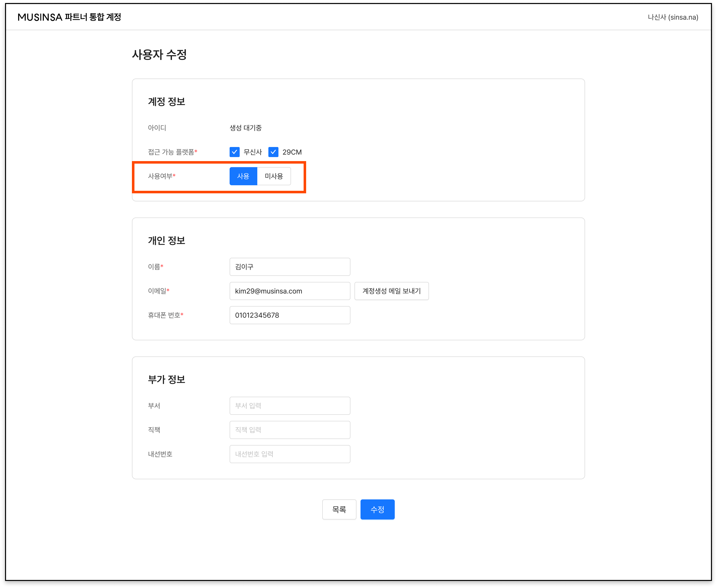
Task: Select the 내선번호 입력 field
Action: pyautogui.click(x=290, y=454)
